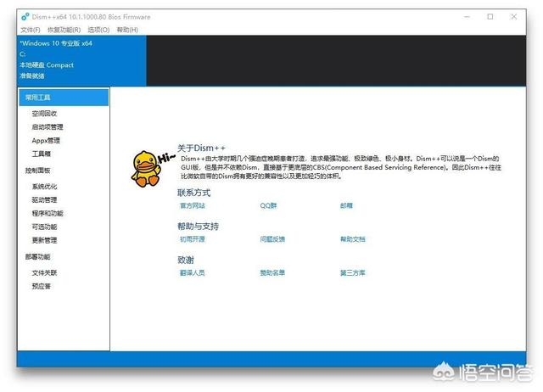Viewport: 543px width, 392px height.
Task: Open 文件关联 in the sidebar
Action: 44,273
